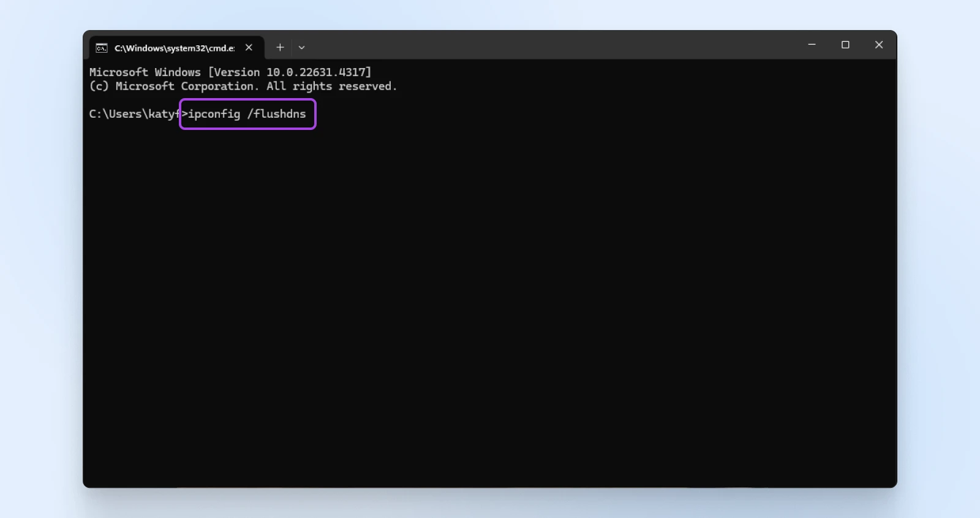Click the 'ipconfig /flushdns' command text
The width and height of the screenshot is (980, 518).
[247, 114]
